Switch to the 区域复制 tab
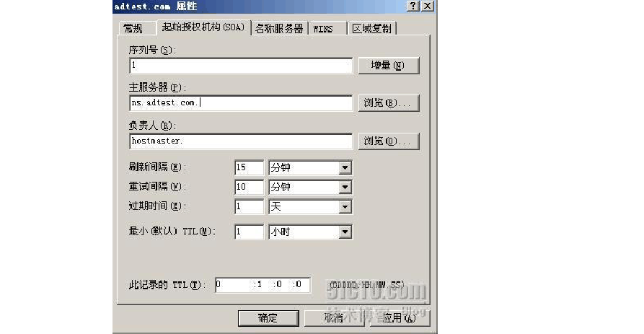Viewport: 644px width, 334px height. click(372, 28)
